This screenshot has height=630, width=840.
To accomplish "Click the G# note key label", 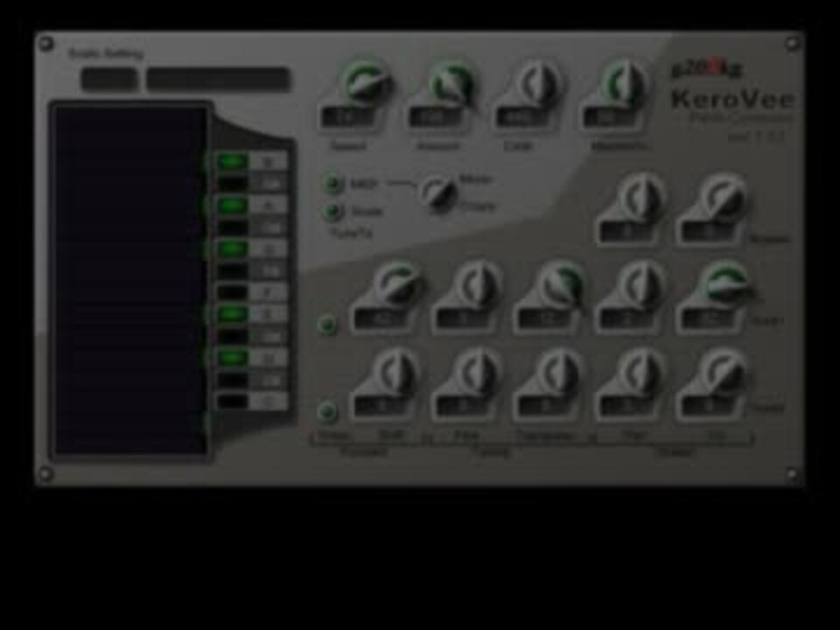I will (269, 227).
